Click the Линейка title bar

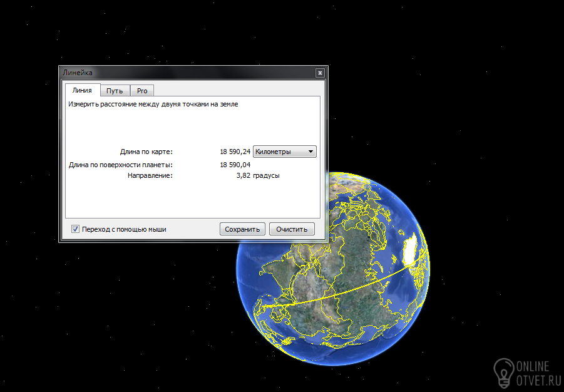pyautogui.click(x=188, y=73)
